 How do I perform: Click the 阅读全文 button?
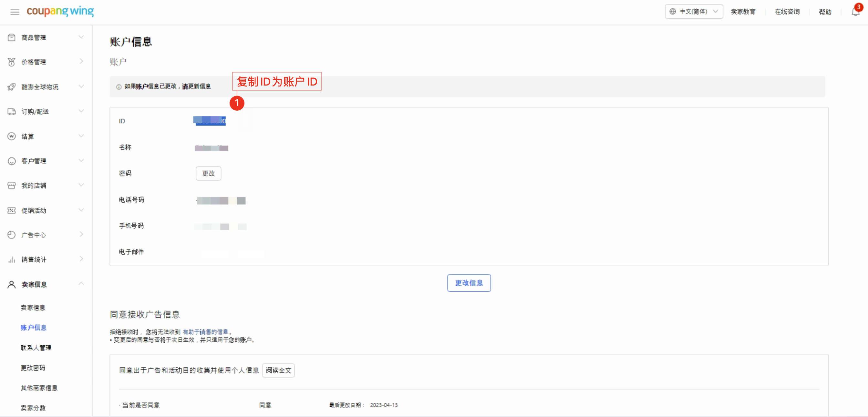click(278, 370)
